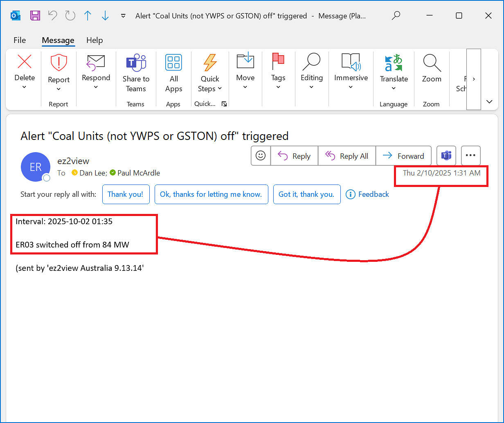This screenshot has height=423, width=504.
Task: Go to previous item with up arrow
Action: tap(88, 16)
